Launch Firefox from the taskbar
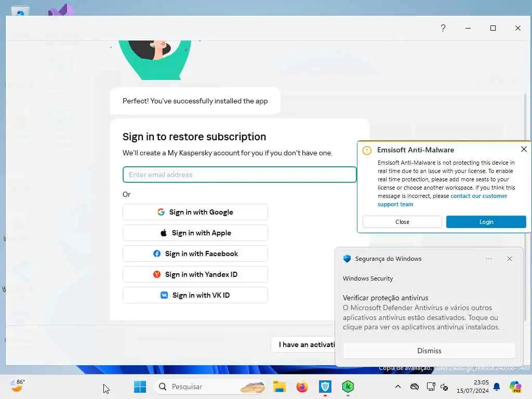The width and height of the screenshot is (532, 399). click(302, 387)
